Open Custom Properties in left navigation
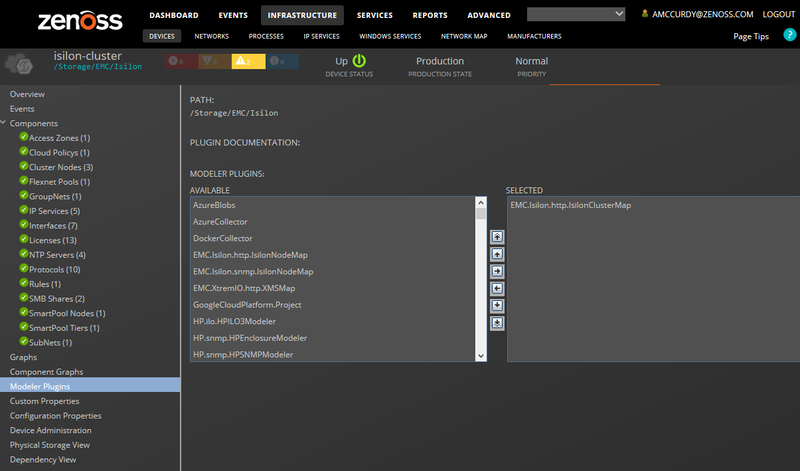 click(x=44, y=401)
